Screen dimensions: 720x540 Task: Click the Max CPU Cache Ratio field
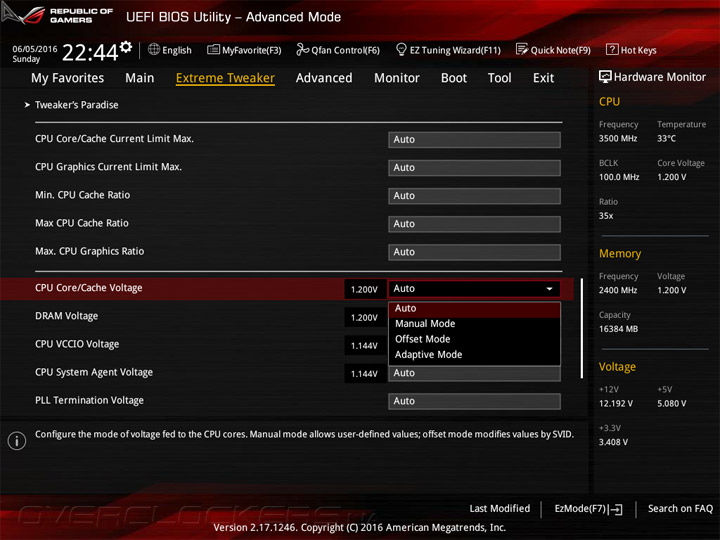pyautogui.click(x=474, y=224)
